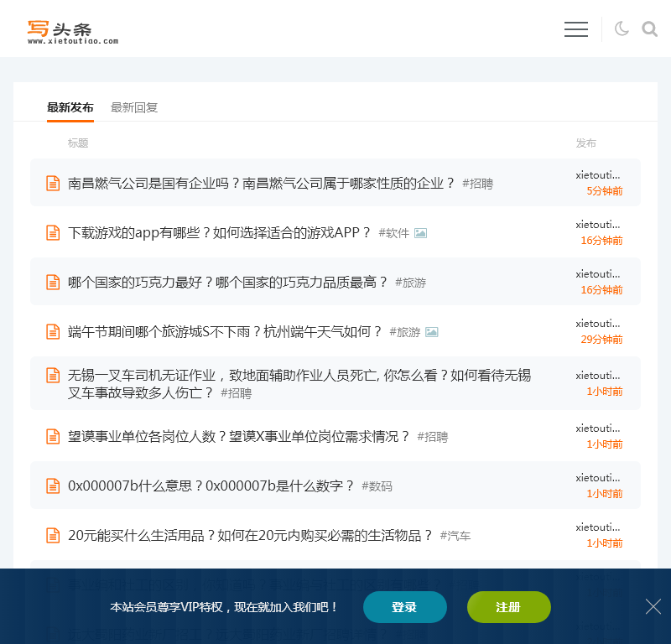Click the xietouti username on the first post
671x644 pixels.
(598, 175)
